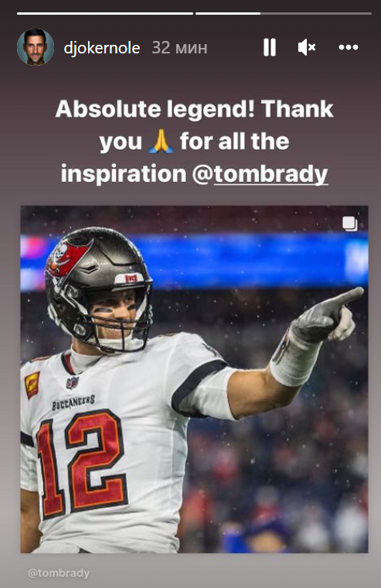381x588 pixels.
Task: Click the @tombrady credit below the photo
Action: [59, 573]
